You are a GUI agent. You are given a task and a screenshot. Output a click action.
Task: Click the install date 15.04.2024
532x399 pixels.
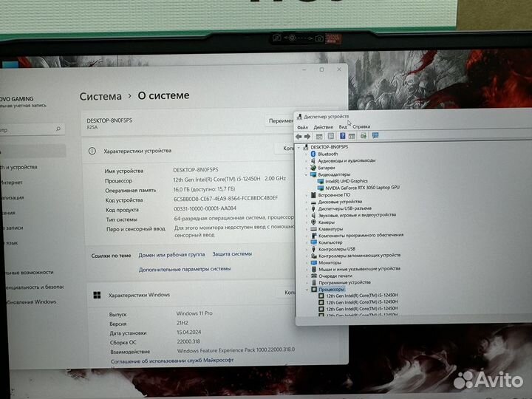[x=188, y=332]
